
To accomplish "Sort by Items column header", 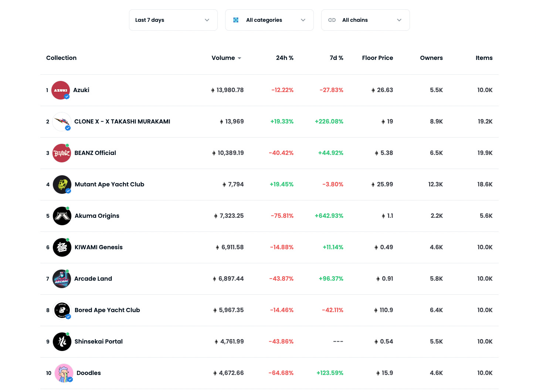I will [x=484, y=58].
